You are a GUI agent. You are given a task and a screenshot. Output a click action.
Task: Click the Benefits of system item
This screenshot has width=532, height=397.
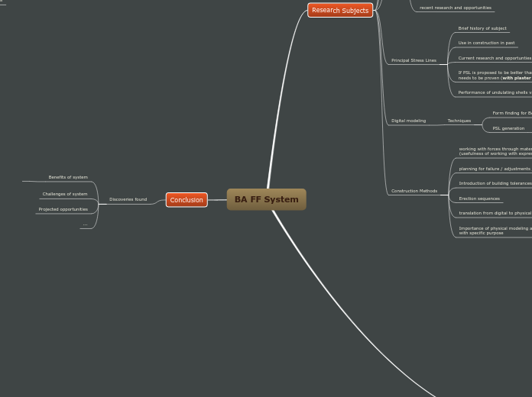pyautogui.click(x=68, y=177)
